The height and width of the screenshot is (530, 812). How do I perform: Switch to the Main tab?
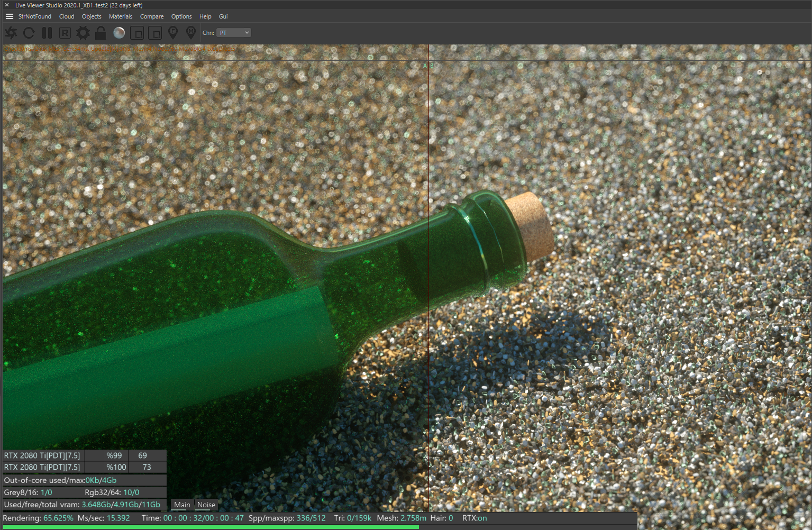click(182, 505)
